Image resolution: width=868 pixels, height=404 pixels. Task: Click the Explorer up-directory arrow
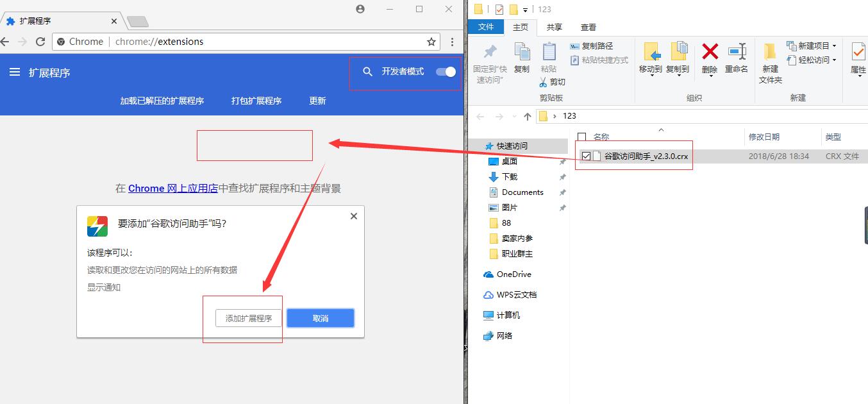(528, 116)
